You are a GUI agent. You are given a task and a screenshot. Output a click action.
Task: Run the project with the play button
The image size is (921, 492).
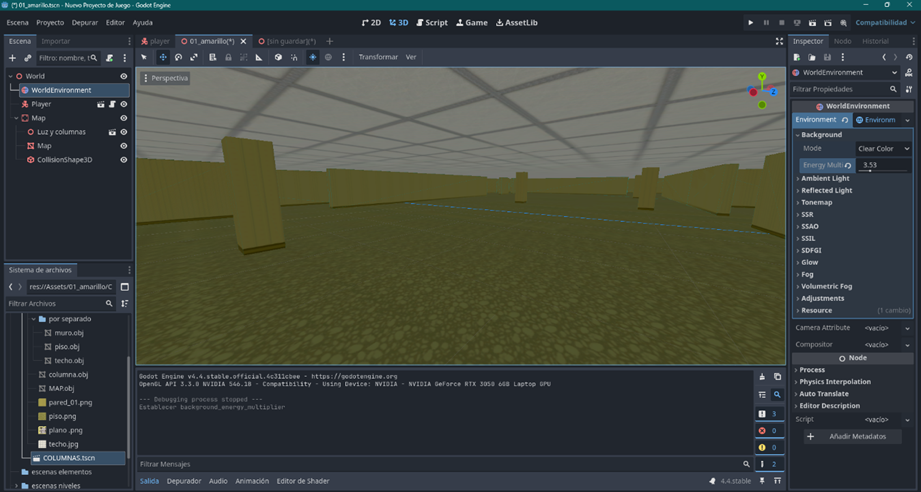751,22
